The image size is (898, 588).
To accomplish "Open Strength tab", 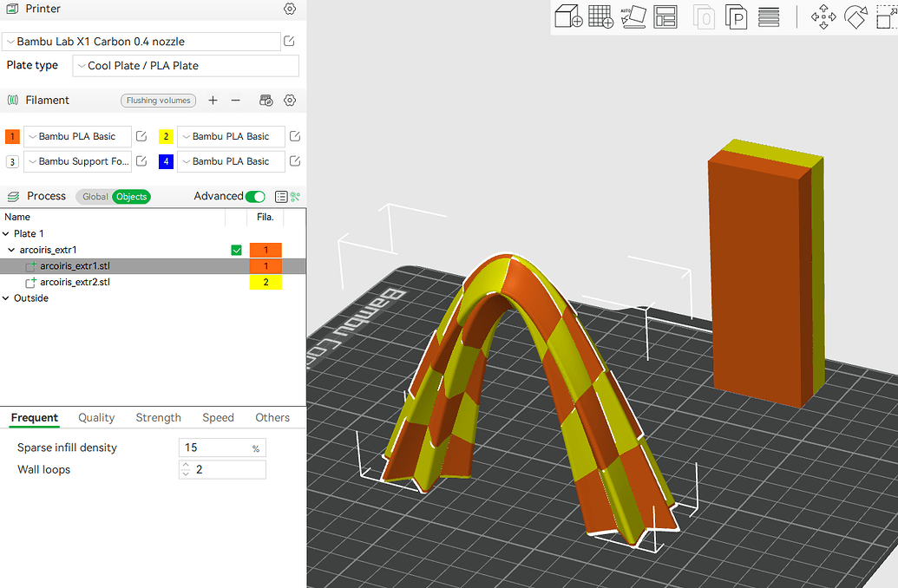I will coord(158,417).
